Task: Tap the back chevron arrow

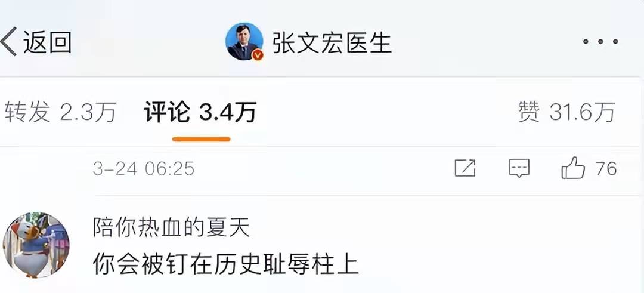Action: click(9, 42)
